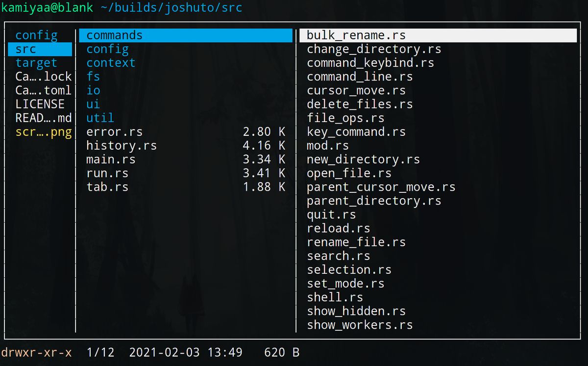
Task: Open the util folder
Action: (x=100, y=117)
